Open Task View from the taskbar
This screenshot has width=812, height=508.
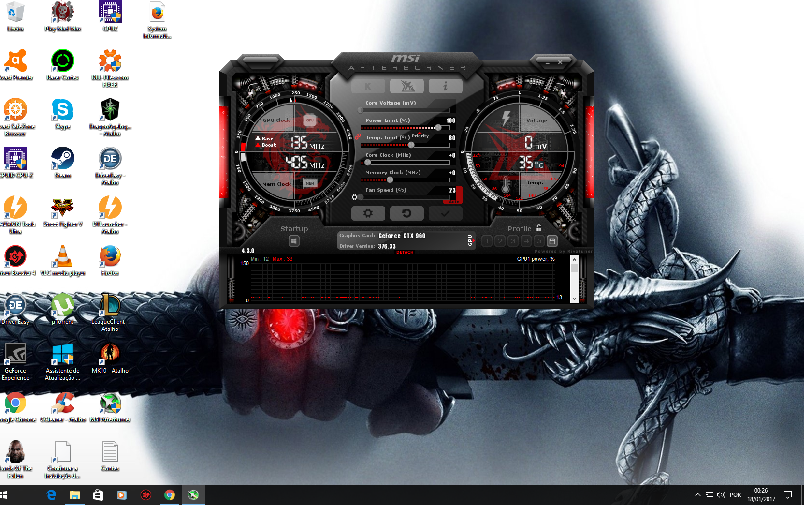(x=27, y=494)
